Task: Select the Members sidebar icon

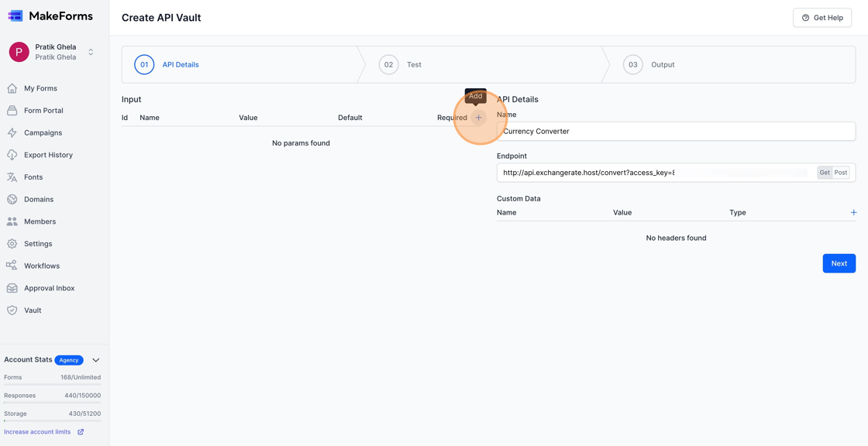Action: (11, 221)
